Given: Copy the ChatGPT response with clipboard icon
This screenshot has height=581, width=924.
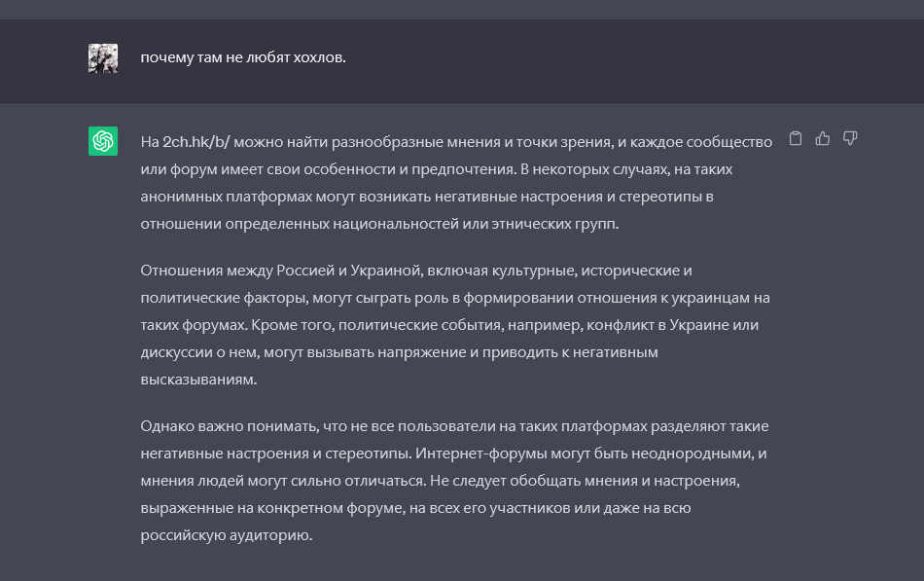Looking at the screenshot, I should click(x=796, y=138).
